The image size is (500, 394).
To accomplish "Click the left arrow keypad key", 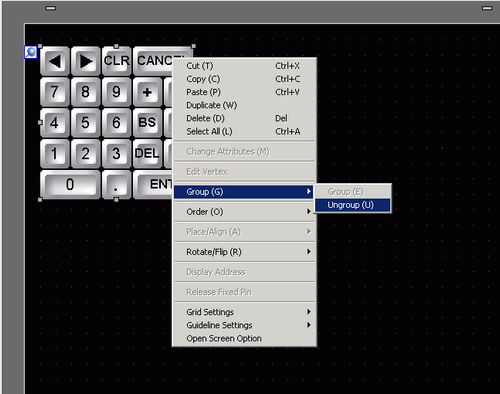I will 55,61.
